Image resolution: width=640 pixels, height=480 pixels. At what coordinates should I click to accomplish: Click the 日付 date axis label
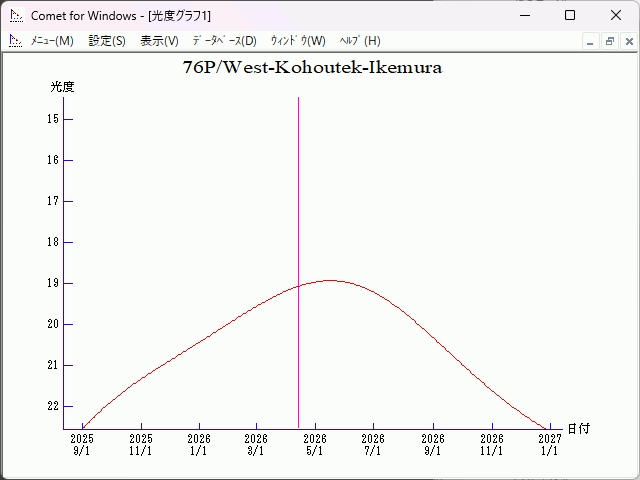(578, 429)
